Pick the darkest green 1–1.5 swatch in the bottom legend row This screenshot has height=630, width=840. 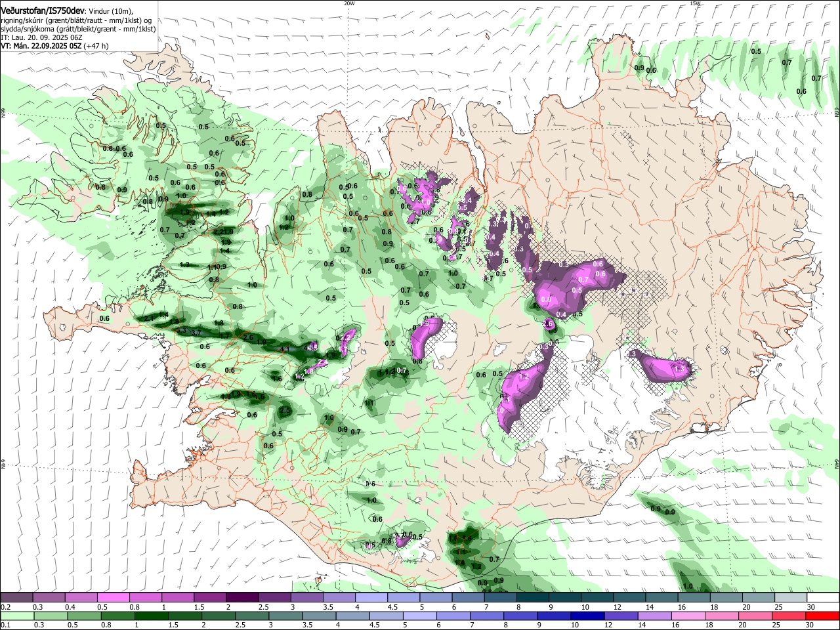(150, 616)
